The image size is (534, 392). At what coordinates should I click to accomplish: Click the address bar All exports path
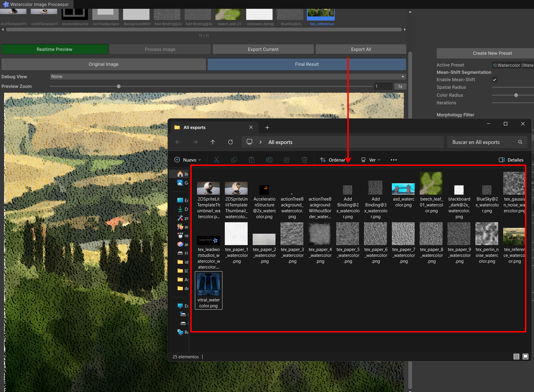click(280, 142)
